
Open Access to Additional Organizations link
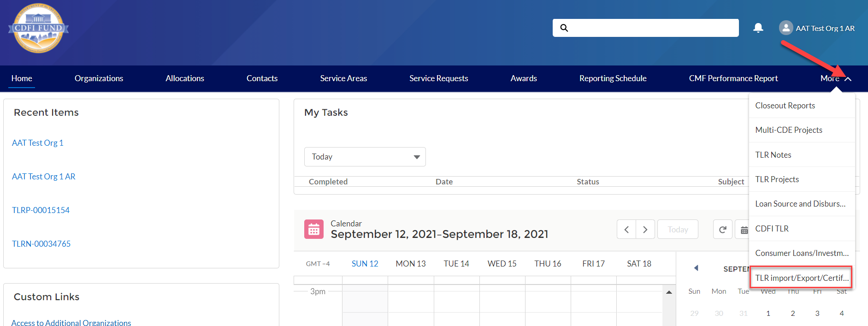click(x=71, y=322)
